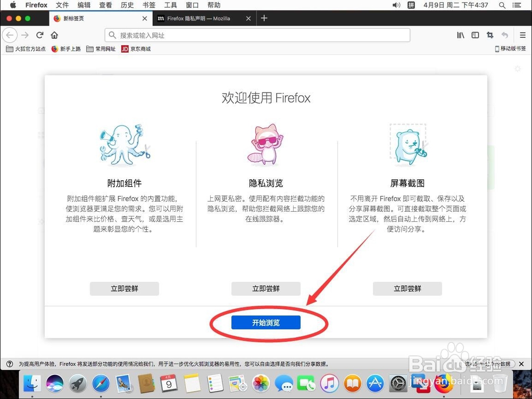Open FaceTime from the dock
This screenshot has width=532, height=399.
pos(306,384)
